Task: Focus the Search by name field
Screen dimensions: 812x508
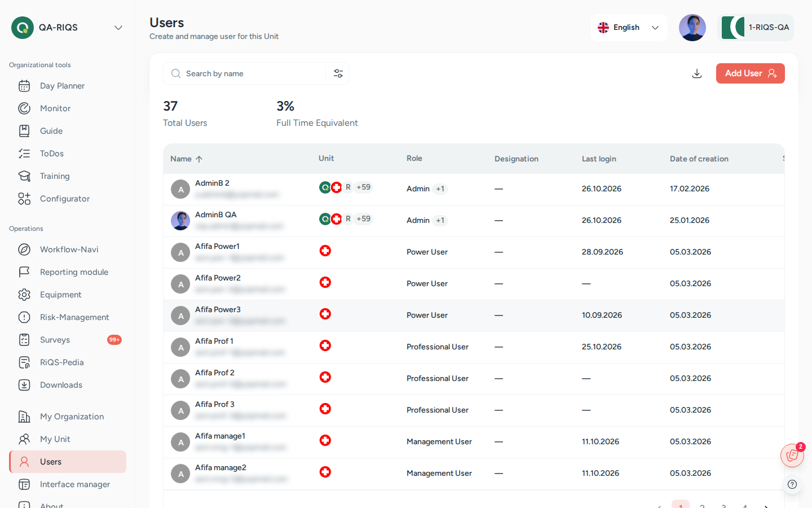Action: [x=245, y=73]
